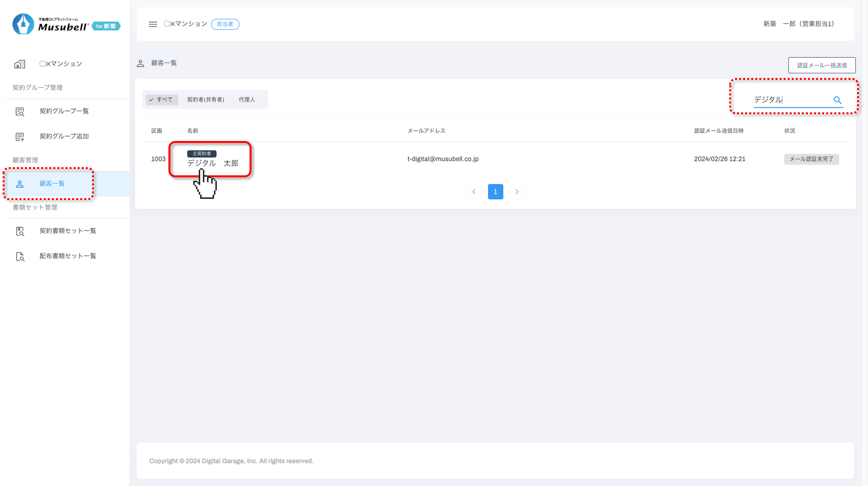Click the search input field
Viewport: 868px width, 486px height.
click(x=790, y=100)
